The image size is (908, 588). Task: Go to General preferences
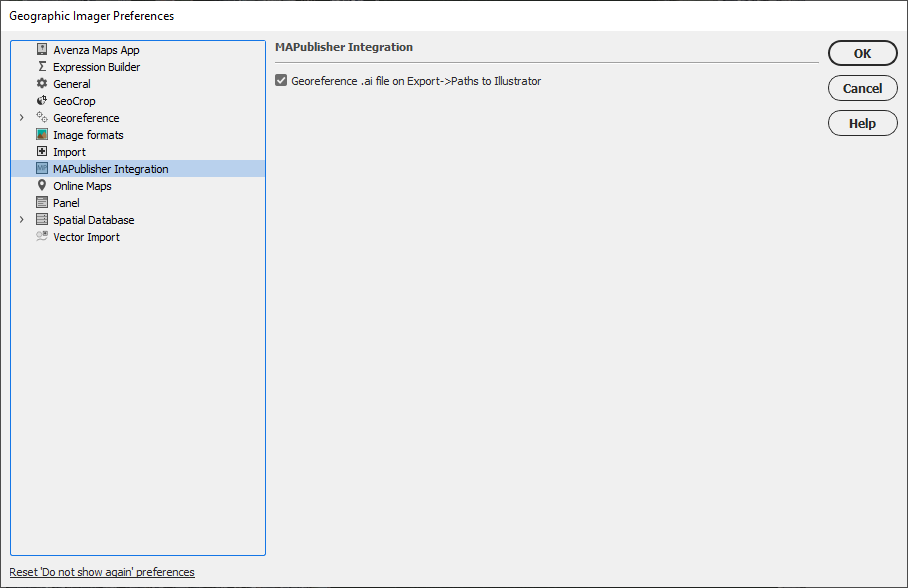(72, 84)
